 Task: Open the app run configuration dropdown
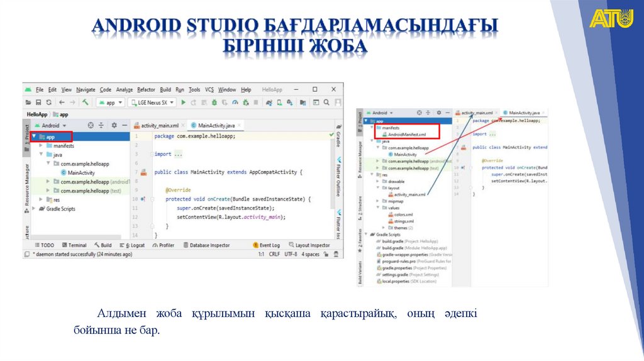[x=110, y=103]
